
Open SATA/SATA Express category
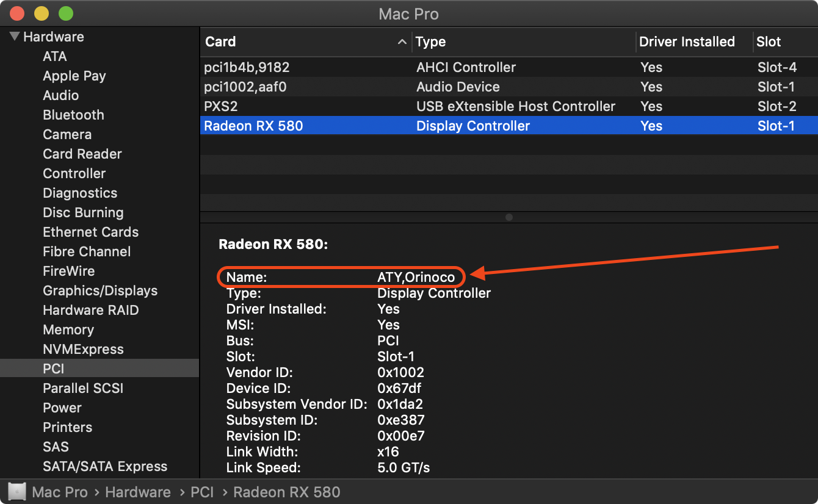[x=105, y=466]
